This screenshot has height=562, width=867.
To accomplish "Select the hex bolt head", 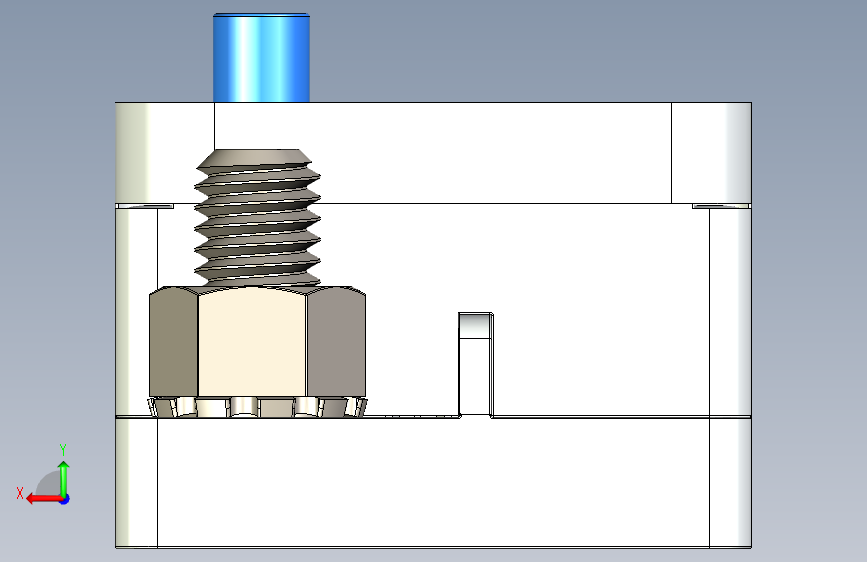I will (257, 341).
